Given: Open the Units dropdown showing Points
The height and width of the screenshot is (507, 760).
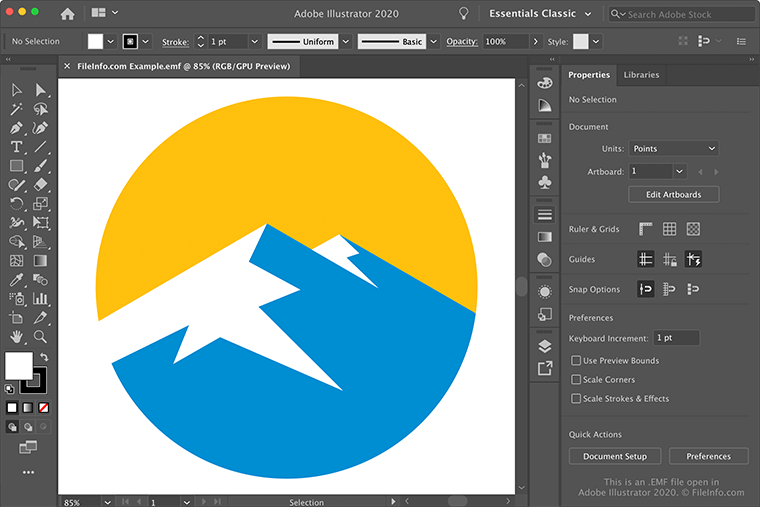Looking at the screenshot, I should point(673,148).
